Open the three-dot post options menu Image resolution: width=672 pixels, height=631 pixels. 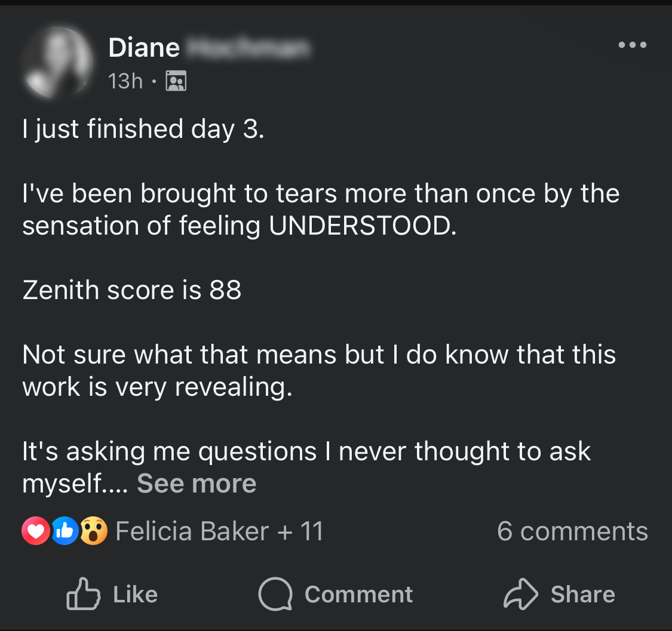pyautogui.click(x=632, y=45)
